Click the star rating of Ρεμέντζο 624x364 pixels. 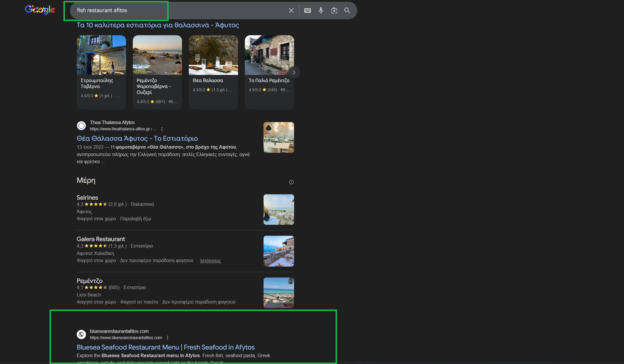tap(95, 287)
